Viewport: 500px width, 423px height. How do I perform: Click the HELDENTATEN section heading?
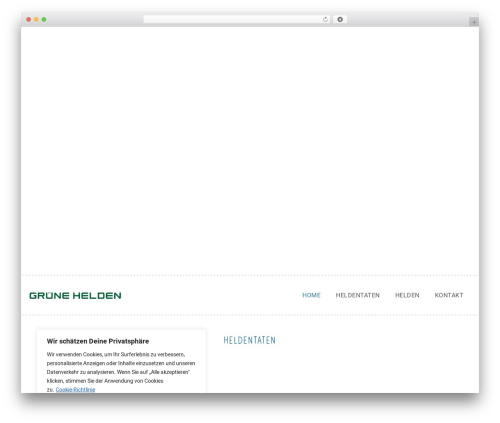click(x=250, y=340)
